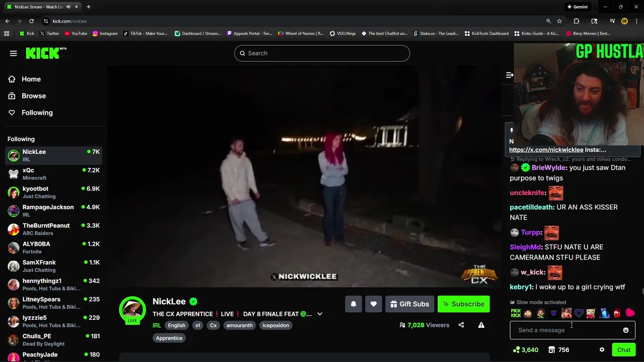Open the KickTools Dashboard bookmark
644x362 pixels.
tap(486, 34)
